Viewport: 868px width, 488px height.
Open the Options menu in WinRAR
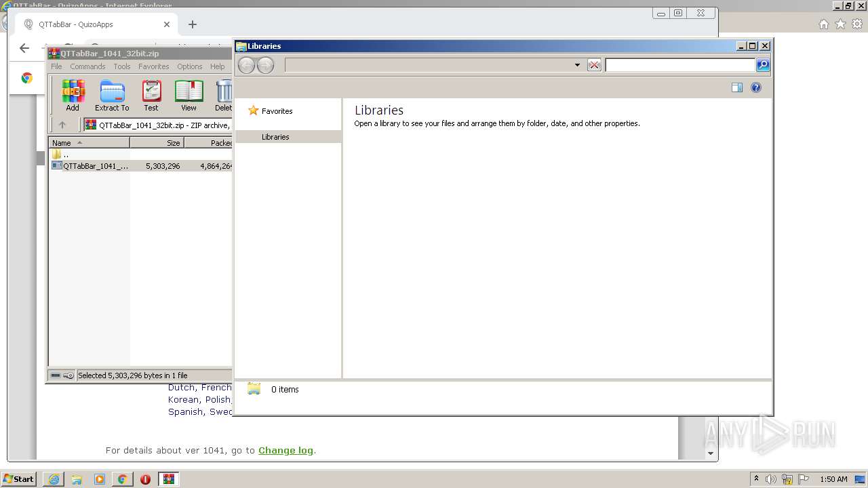[190, 66]
